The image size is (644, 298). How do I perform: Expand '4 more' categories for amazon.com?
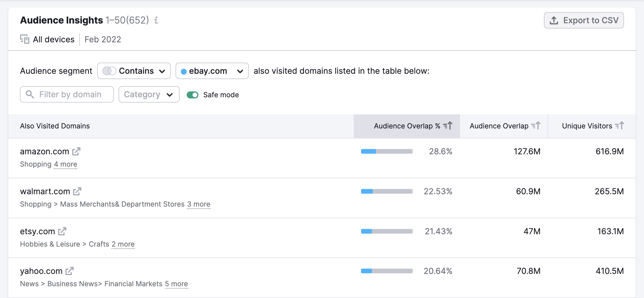pos(65,164)
